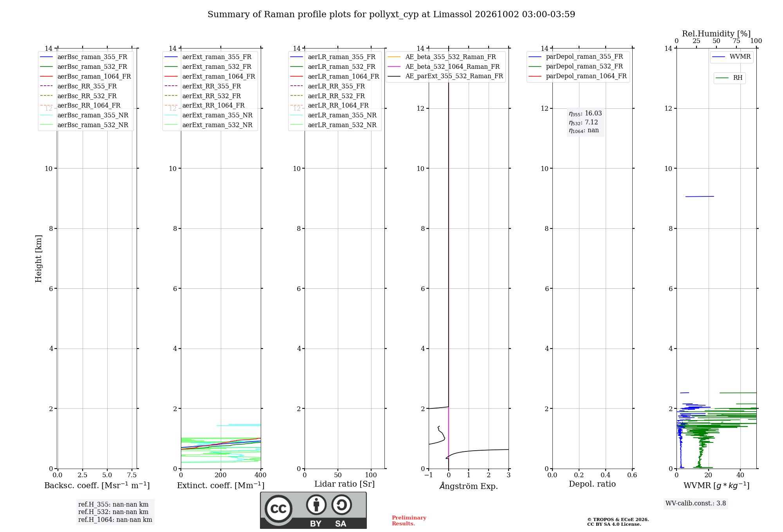Click the Creative Commons CC icon

[x=278, y=509]
